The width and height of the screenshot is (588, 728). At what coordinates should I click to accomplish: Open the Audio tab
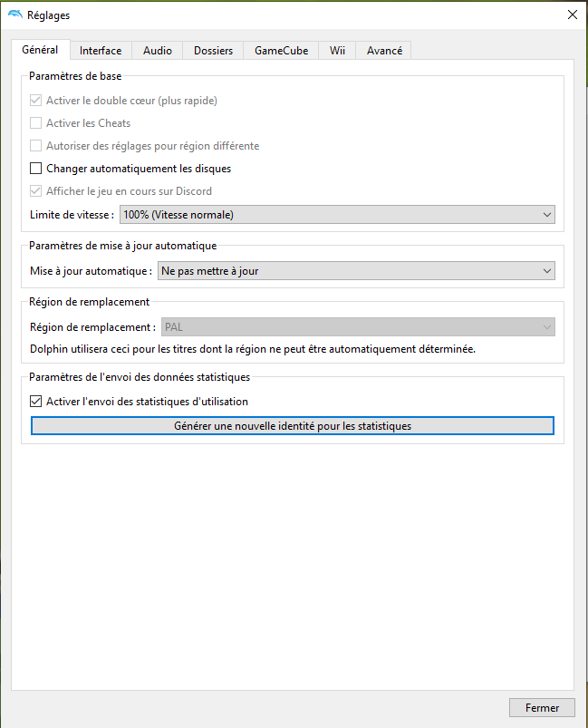158,51
